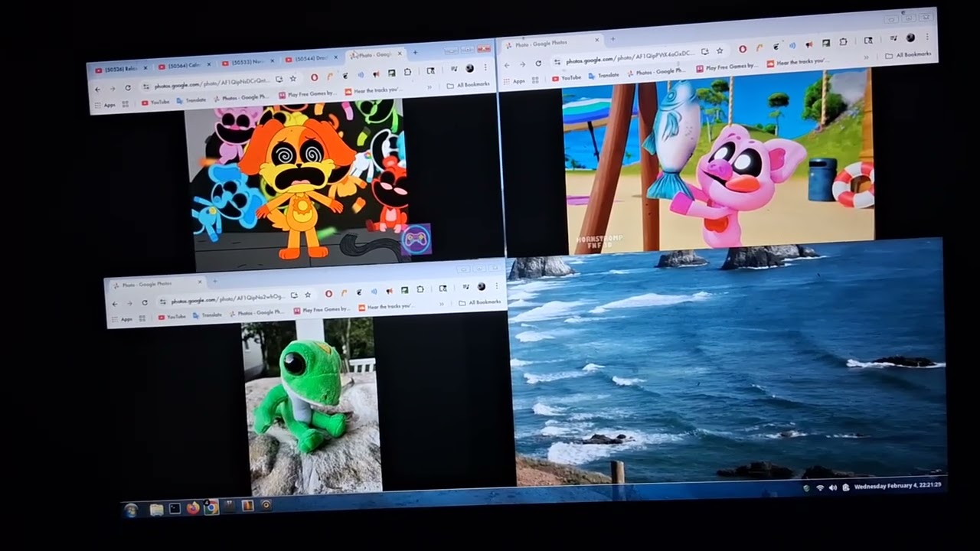Click the orange curve extension in gecko photo window

pyautogui.click(x=344, y=292)
